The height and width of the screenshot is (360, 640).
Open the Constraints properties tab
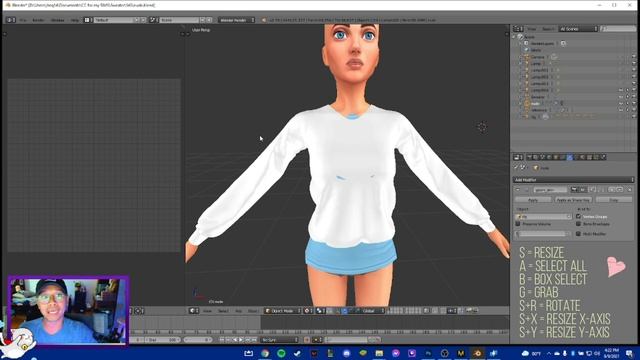coord(562,157)
